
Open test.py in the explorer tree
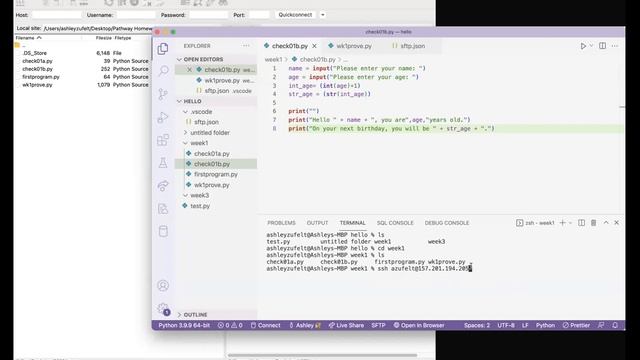(200, 206)
